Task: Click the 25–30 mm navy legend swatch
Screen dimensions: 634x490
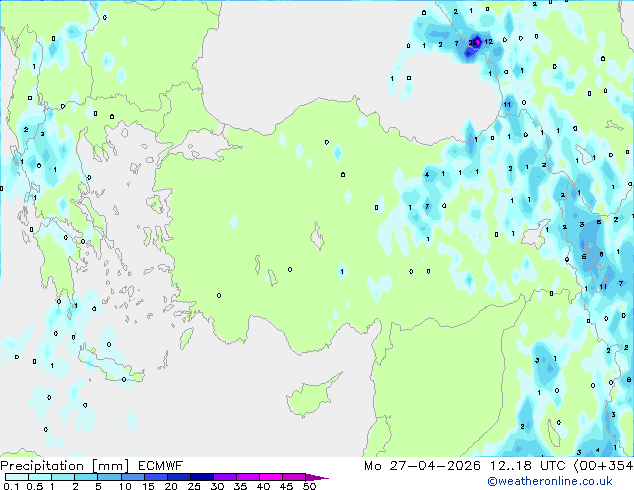Action: click(x=201, y=477)
